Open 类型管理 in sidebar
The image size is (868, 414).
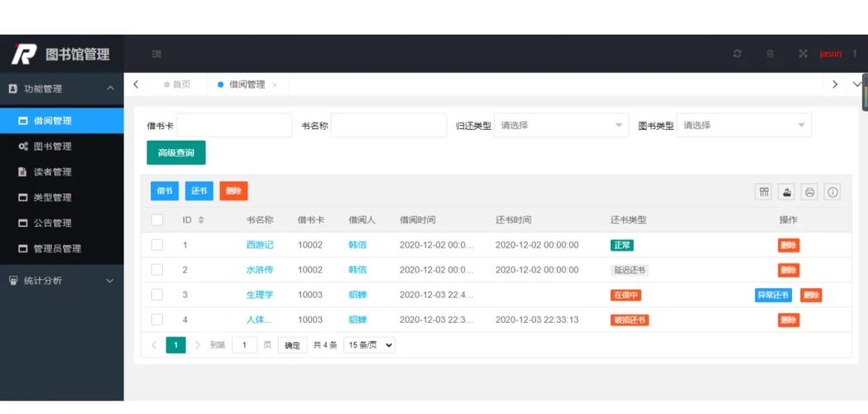pyautogui.click(x=61, y=197)
